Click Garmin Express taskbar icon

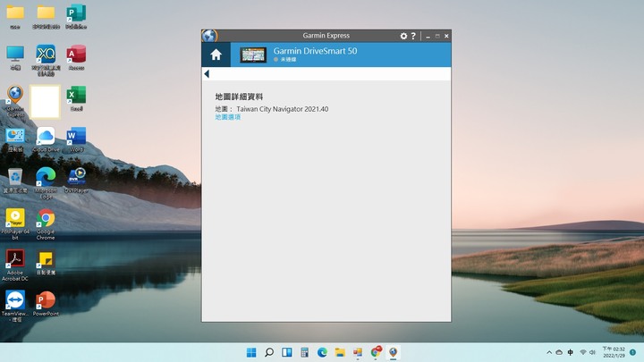pos(393,352)
